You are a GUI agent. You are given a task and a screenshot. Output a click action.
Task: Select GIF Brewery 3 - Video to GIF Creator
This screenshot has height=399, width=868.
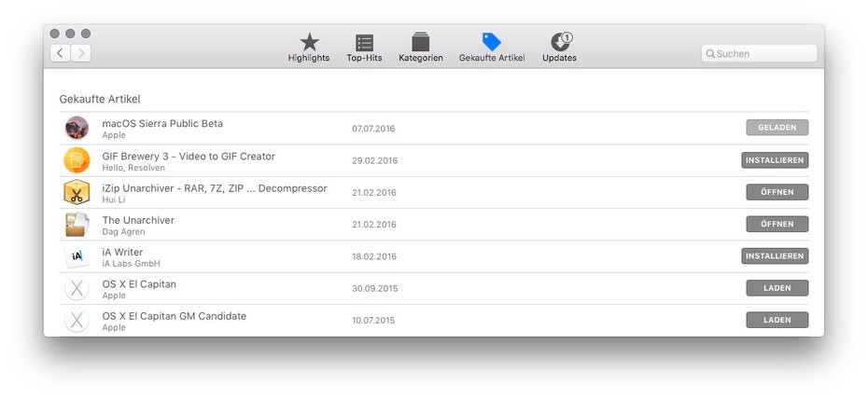pyautogui.click(x=189, y=157)
